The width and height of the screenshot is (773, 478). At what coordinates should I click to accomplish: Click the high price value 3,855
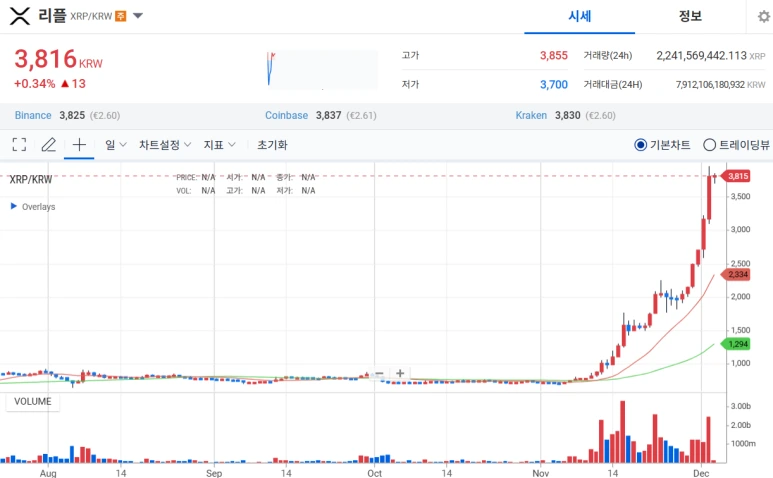554,56
